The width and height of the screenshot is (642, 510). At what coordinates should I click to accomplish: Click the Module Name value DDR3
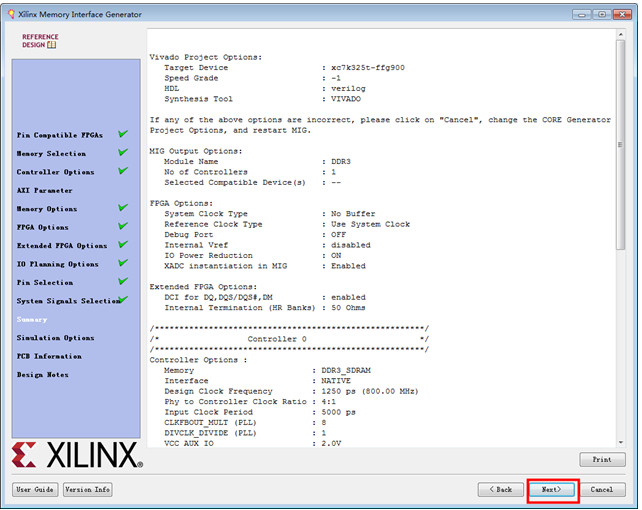341,162
